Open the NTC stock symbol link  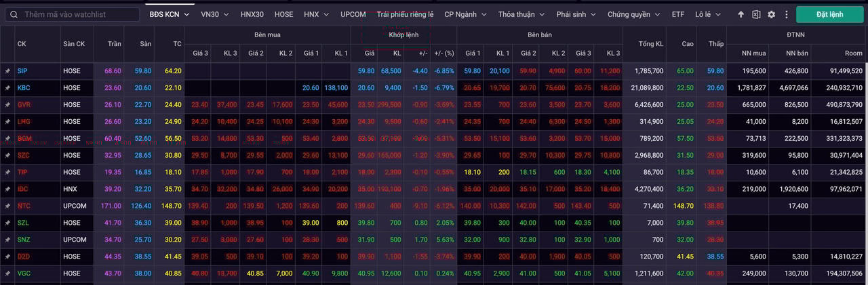24,206
